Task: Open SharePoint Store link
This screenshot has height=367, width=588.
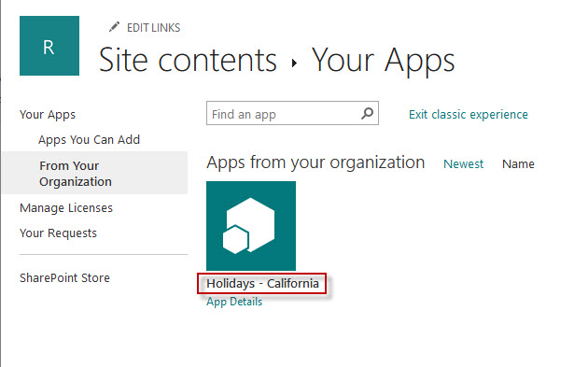Action: click(x=64, y=277)
